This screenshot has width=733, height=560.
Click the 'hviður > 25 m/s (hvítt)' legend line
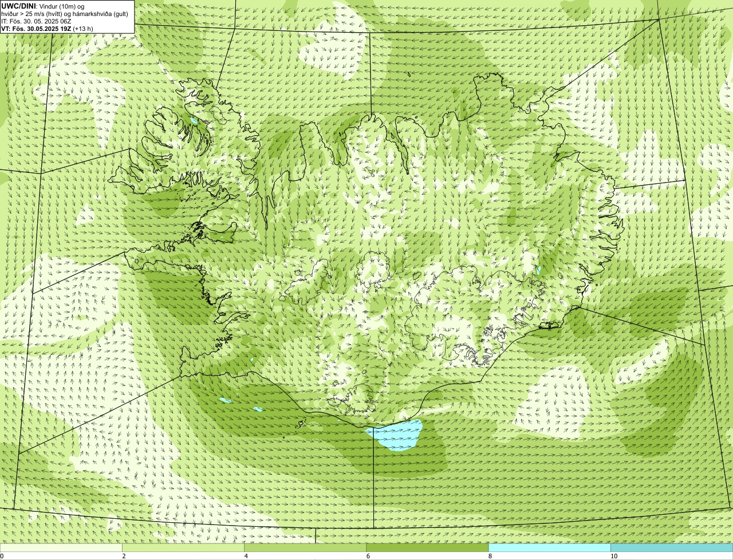tap(65, 13)
